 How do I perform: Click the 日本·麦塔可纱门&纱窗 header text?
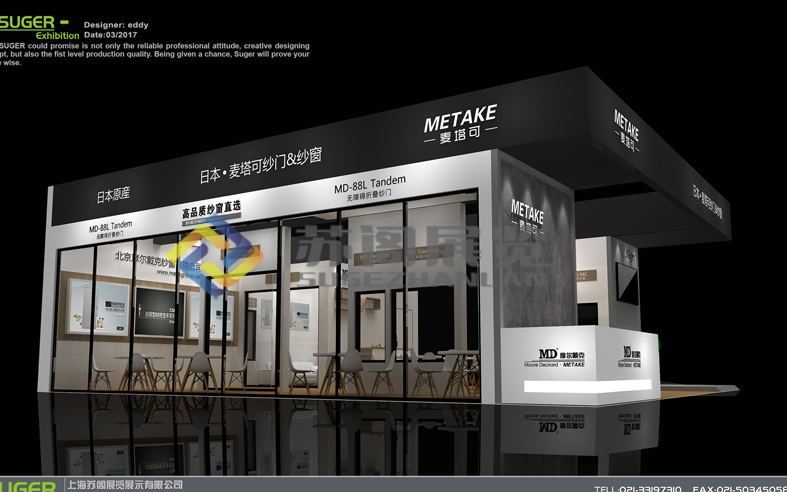click(260, 166)
